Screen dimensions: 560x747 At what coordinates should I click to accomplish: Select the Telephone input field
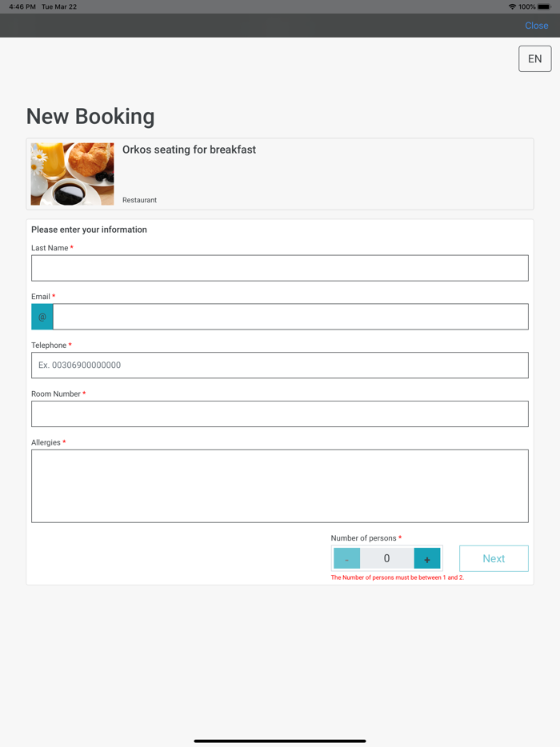click(280, 366)
